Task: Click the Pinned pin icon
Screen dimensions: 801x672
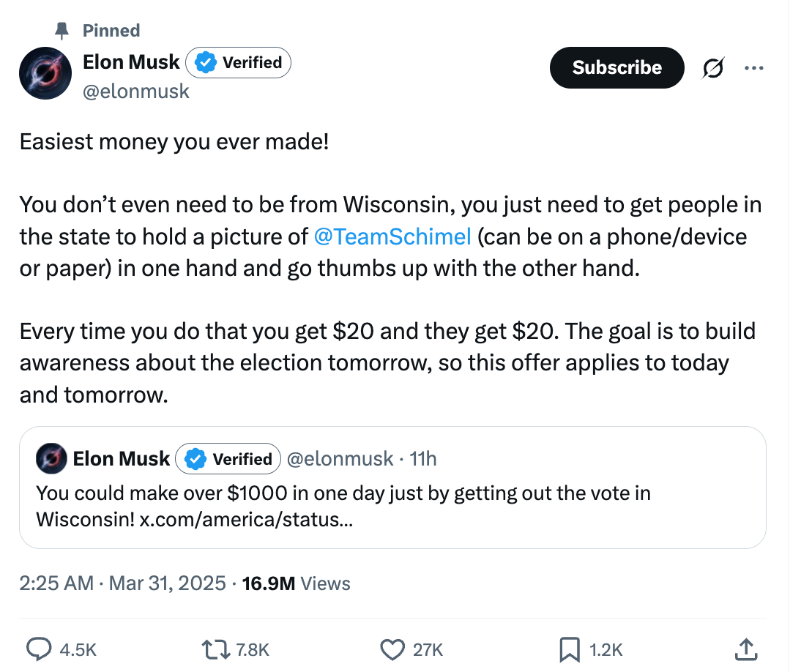Action: click(62, 30)
